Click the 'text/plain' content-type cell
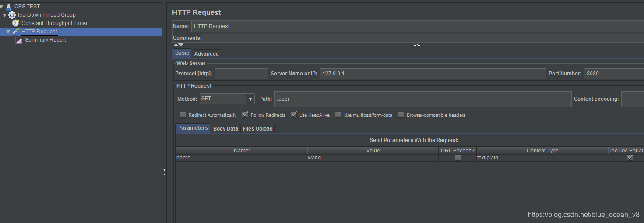 542,158
